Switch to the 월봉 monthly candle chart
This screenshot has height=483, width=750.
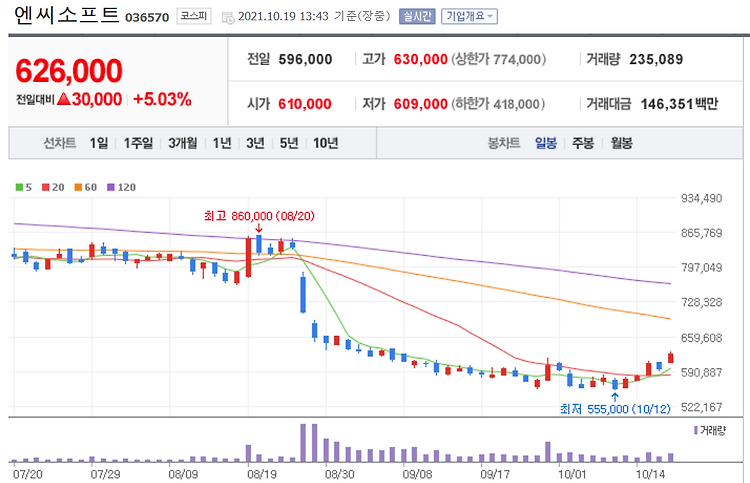[x=621, y=143]
